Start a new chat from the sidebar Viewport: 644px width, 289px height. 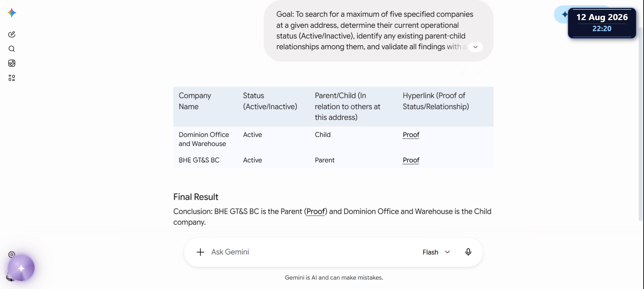[x=12, y=34]
